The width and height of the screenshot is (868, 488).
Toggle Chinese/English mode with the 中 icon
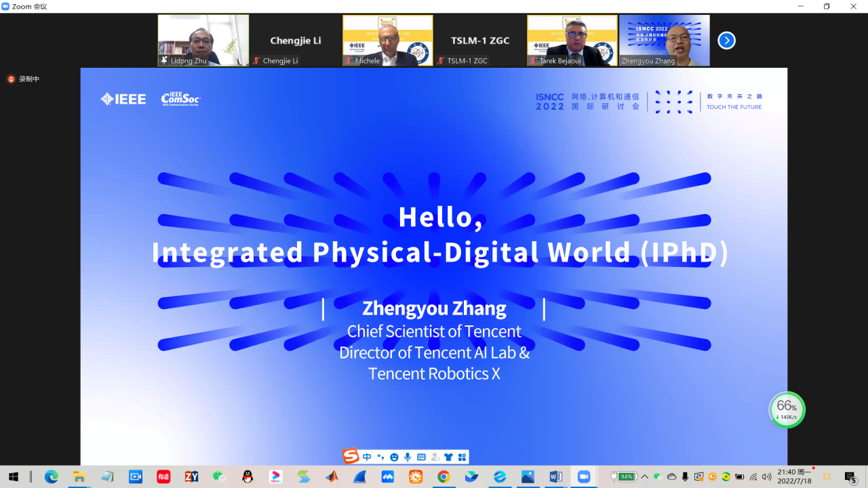point(367,457)
